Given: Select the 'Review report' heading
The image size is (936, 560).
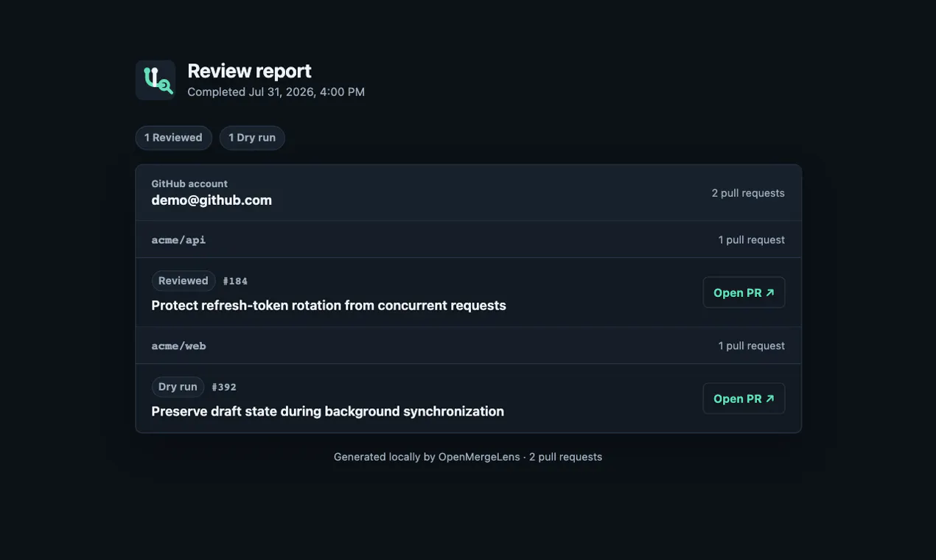Looking at the screenshot, I should pos(249,71).
